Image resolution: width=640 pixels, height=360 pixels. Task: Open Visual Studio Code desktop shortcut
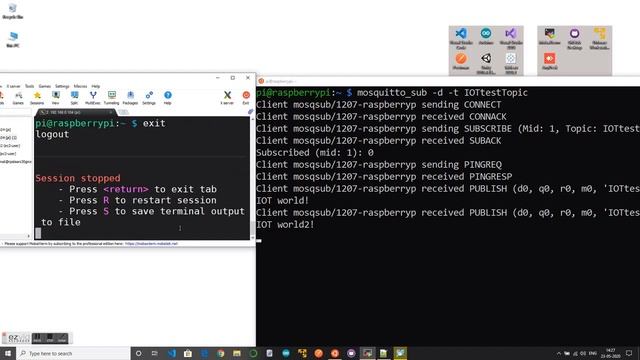461,38
